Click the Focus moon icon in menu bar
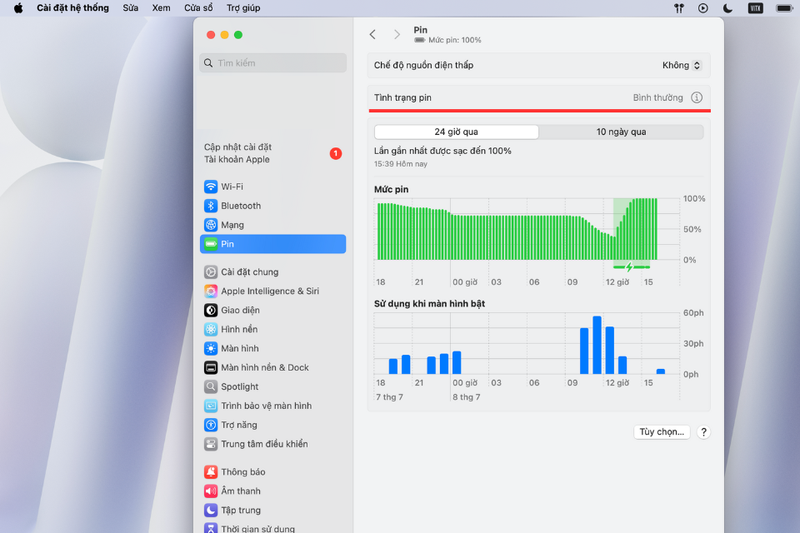800x533 pixels. [728, 8]
